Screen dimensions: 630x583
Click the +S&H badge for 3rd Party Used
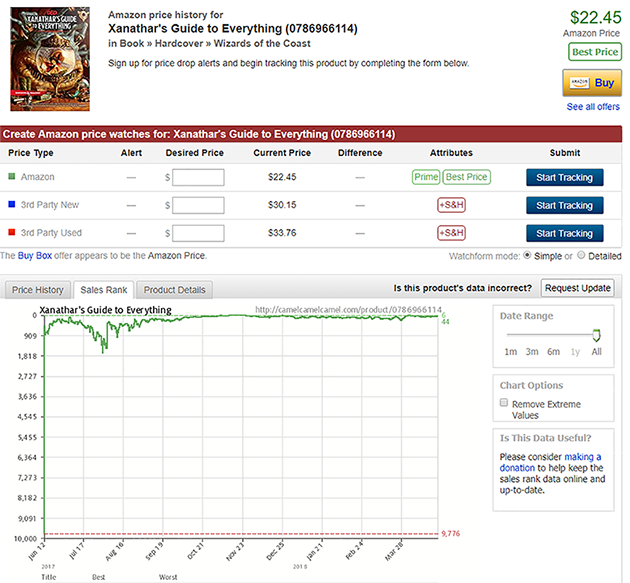451,233
